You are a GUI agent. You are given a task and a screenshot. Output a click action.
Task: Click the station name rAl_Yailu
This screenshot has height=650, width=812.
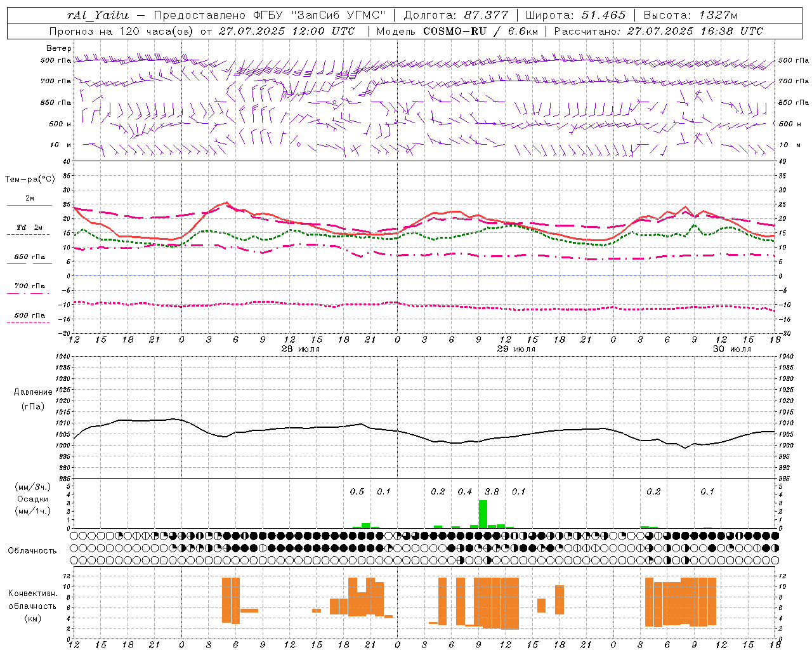pyautogui.click(x=98, y=15)
